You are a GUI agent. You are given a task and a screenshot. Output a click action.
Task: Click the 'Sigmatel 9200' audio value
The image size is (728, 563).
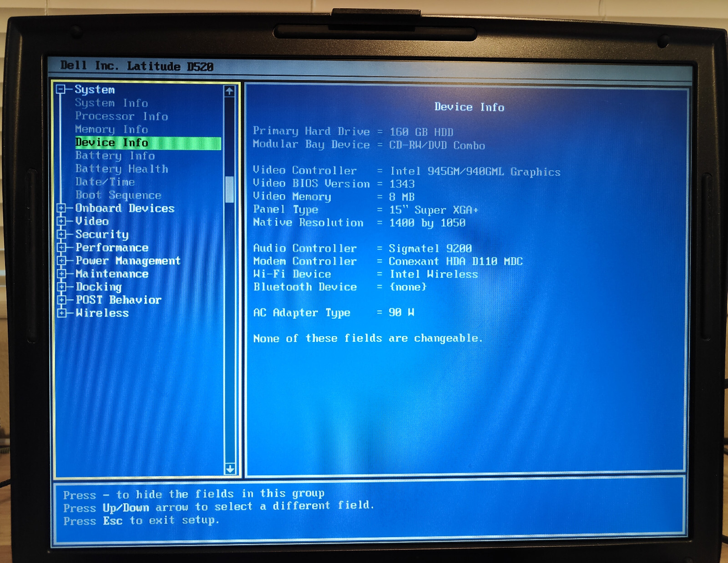tap(430, 249)
